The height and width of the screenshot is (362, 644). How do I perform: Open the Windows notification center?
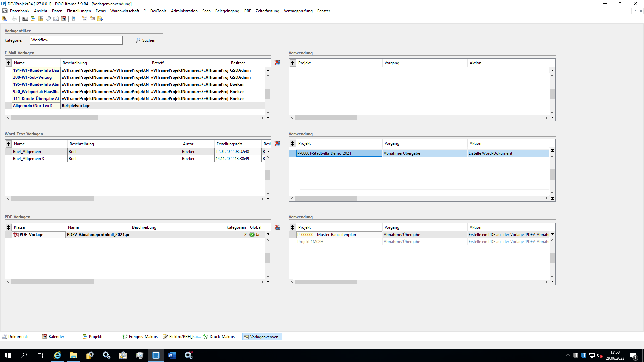633,356
